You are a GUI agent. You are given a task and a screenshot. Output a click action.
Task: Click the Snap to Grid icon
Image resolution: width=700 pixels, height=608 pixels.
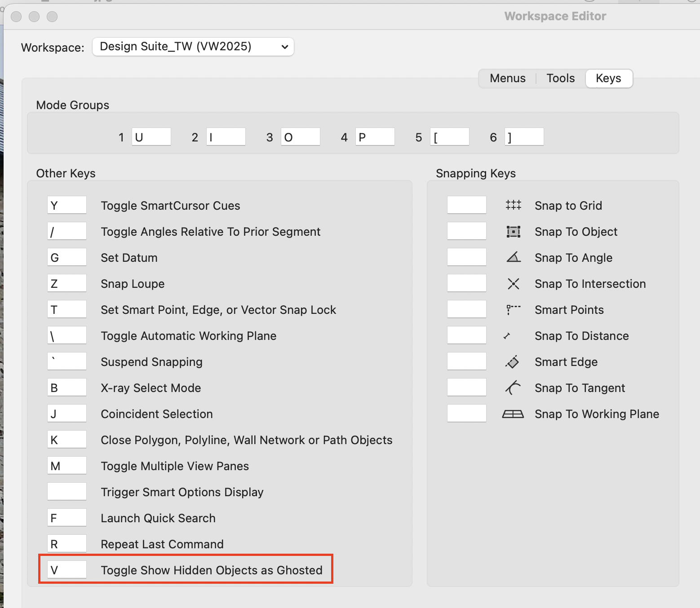(x=514, y=205)
